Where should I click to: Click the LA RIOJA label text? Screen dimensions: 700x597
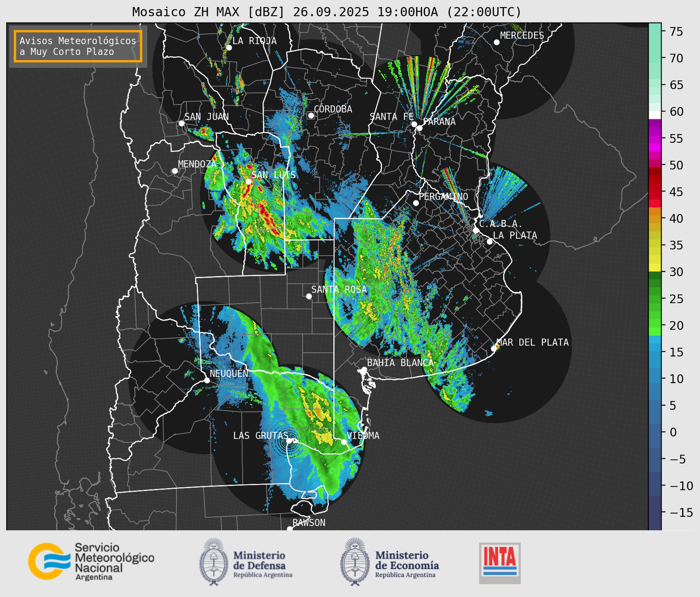click(x=254, y=41)
